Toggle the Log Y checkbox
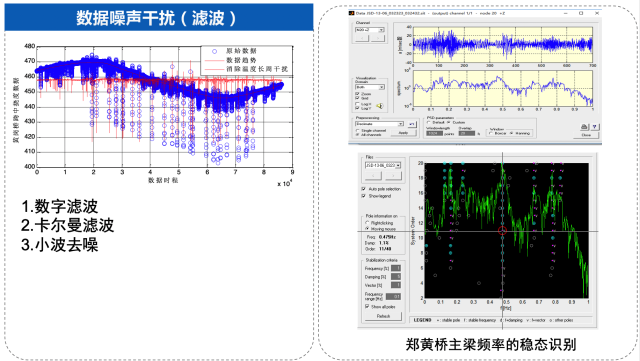This screenshot has width=640, height=361. (358, 108)
